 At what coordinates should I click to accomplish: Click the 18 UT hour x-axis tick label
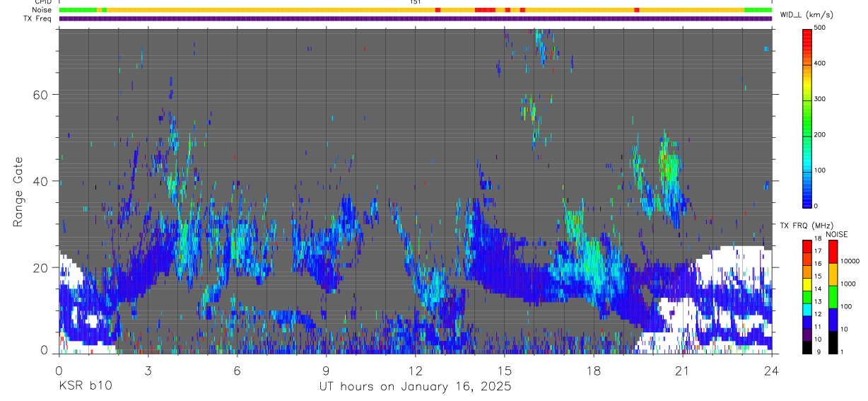click(594, 370)
